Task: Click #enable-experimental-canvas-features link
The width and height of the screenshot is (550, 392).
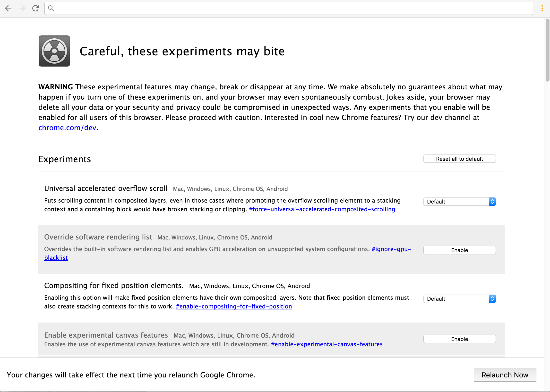Action: [327, 344]
